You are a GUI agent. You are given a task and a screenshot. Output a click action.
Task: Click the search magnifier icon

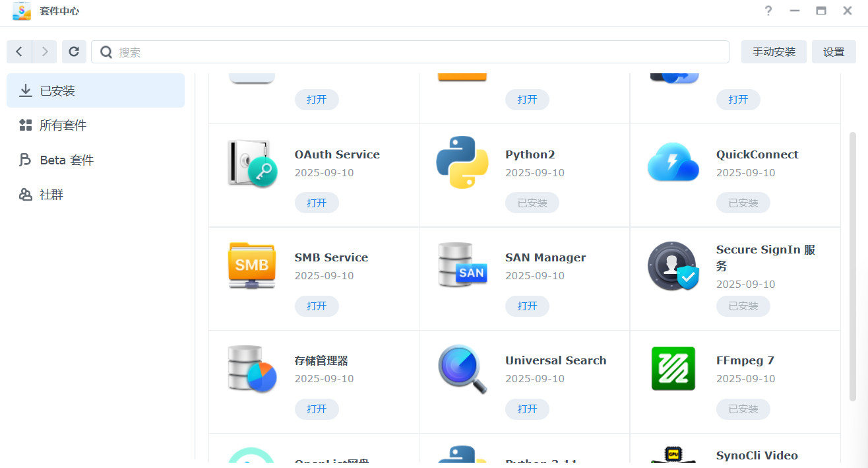[106, 52]
